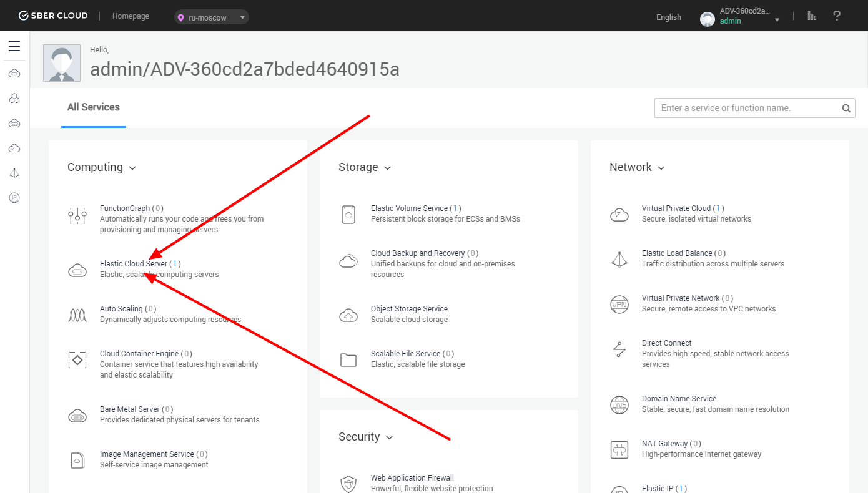Click the Cloud Container Engine icon
The image size is (868, 493).
[77, 360]
